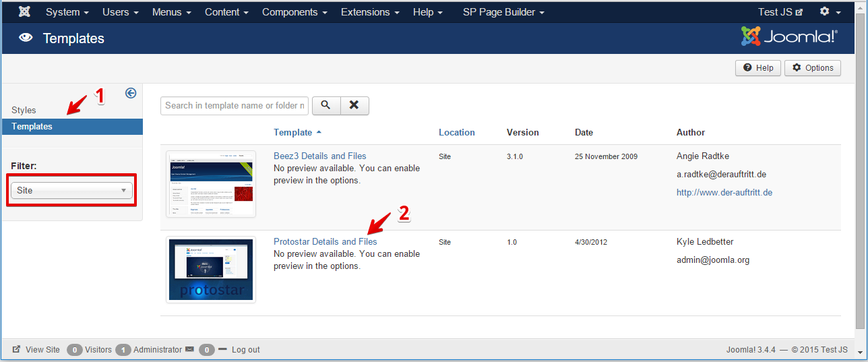Click version 3.1.0 cell
868x362 pixels.
[x=515, y=156]
